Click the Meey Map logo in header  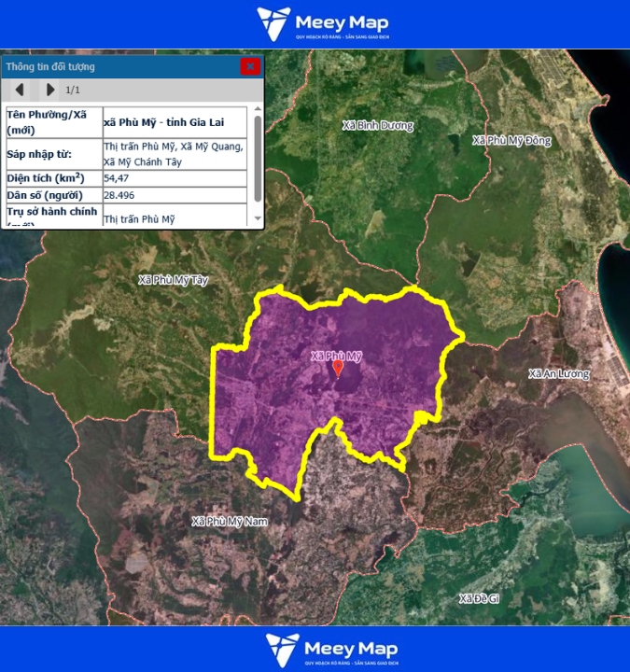click(x=323, y=24)
